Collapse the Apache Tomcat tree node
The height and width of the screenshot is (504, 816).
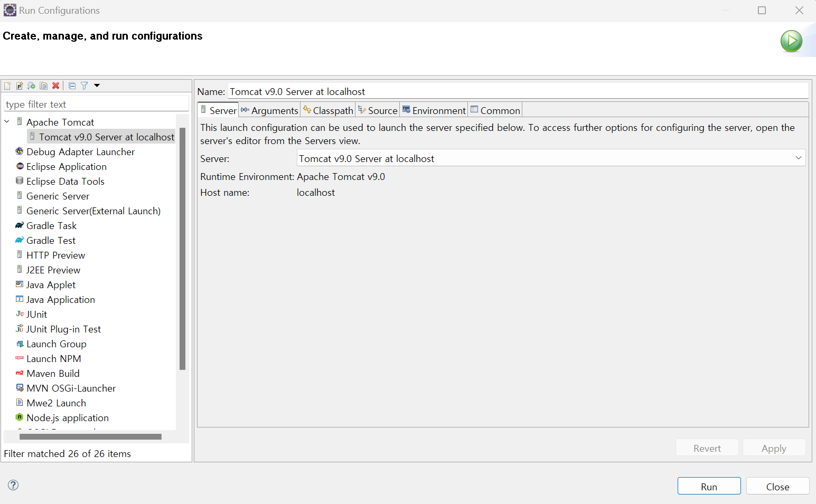click(x=7, y=122)
